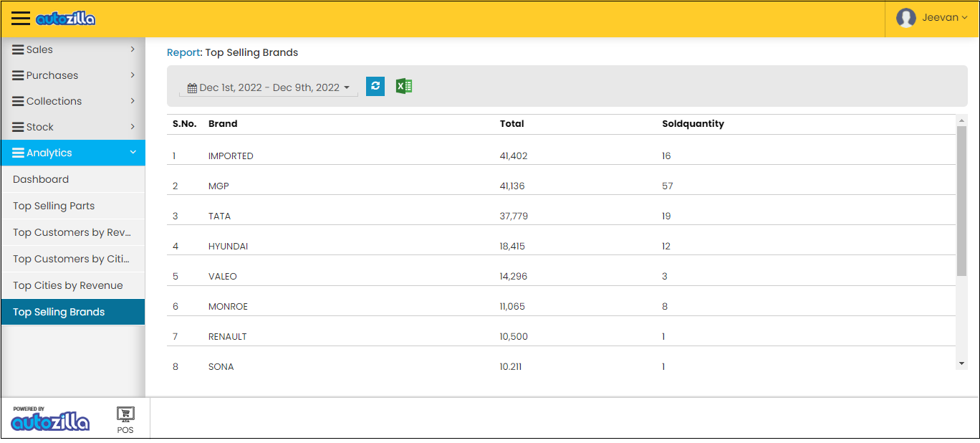Open Top Selling Parts report
Screen dimensions: 980x443
[x=73, y=206]
